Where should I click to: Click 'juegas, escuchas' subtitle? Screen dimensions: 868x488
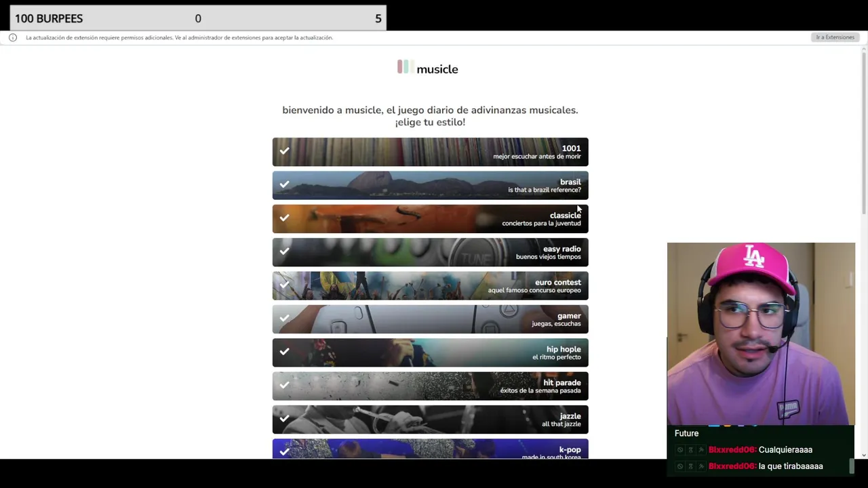pyautogui.click(x=556, y=324)
